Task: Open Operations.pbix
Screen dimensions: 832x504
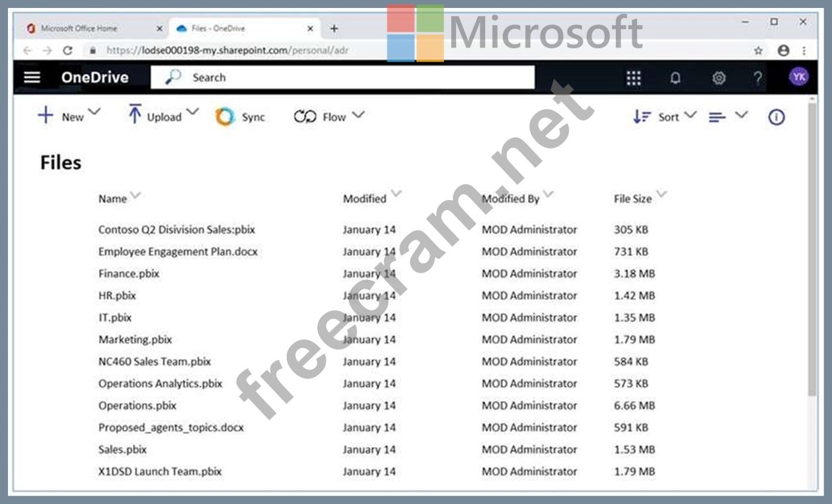Action: pyautogui.click(x=137, y=406)
